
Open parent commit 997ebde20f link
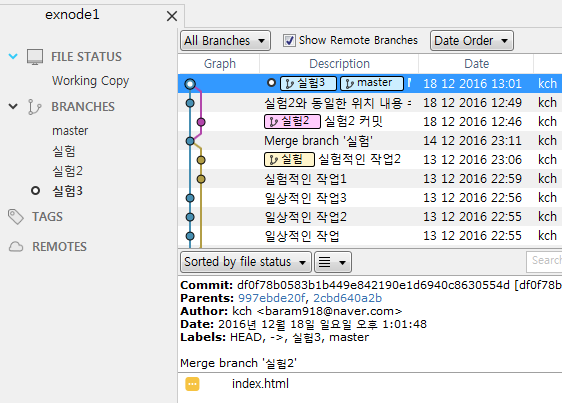[272, 298]
